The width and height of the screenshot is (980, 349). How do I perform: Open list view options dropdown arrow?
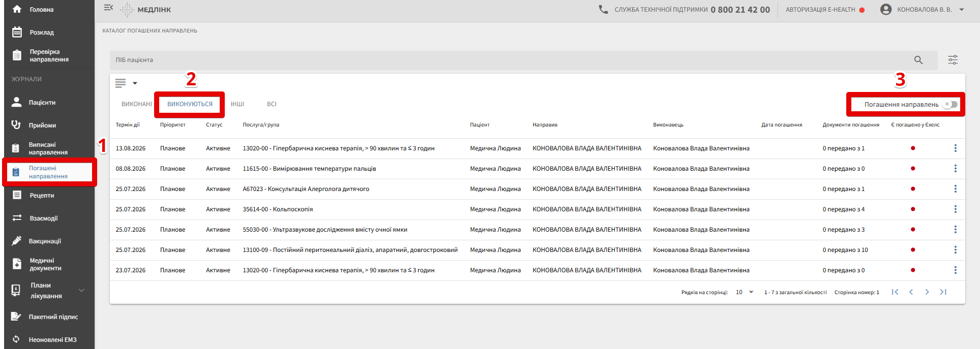tap(135, 83)
